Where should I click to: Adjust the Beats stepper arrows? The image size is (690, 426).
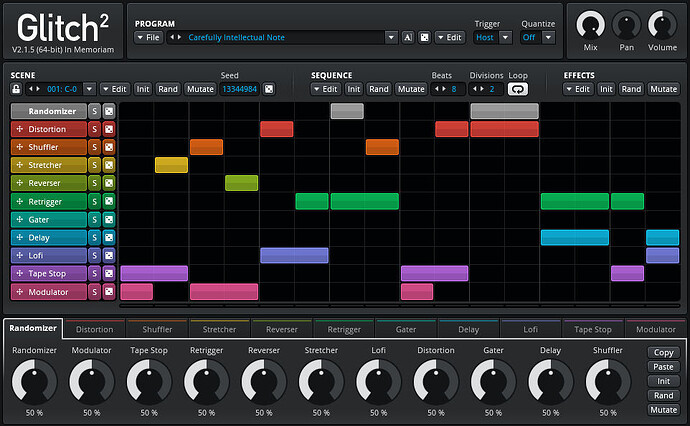[x=440, y=89]
